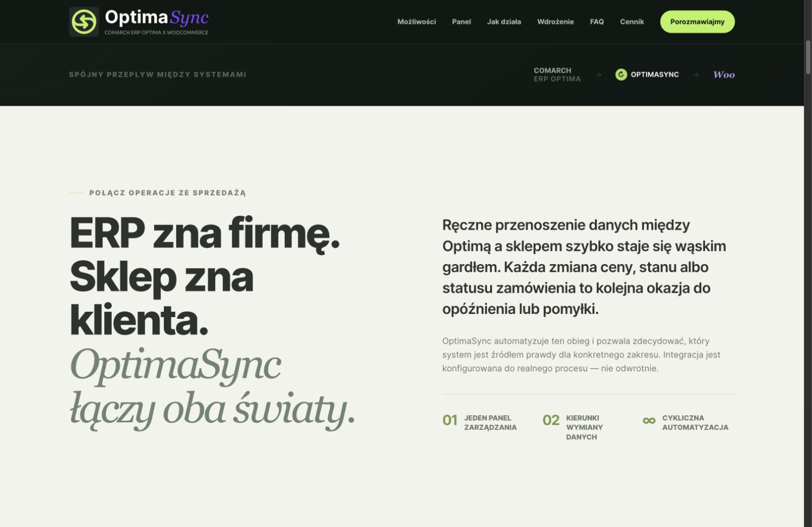Click paragraph starting OptimaSync automatyzuje ten obieg
This screenshot has width=812, height=527.
[581, 355]
